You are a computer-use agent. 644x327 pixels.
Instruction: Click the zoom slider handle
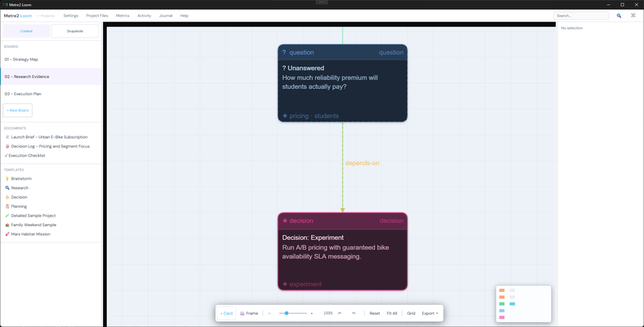click(x=287, y=313)
